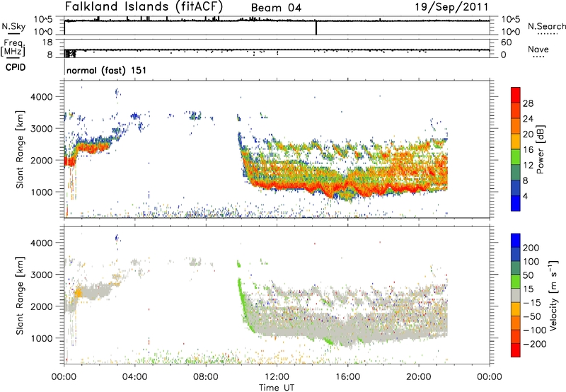Click the noise dropout spike near 14:15

click(316, 28)
